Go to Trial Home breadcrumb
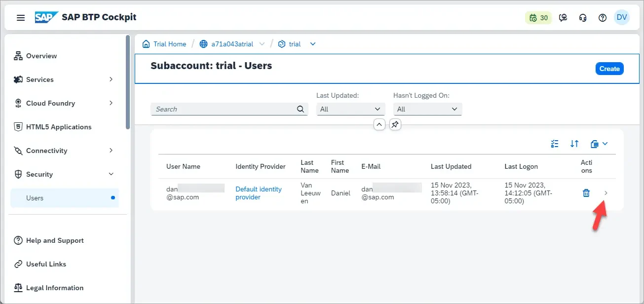The height and width of the screenshot is (304, 644). point(170,44)
